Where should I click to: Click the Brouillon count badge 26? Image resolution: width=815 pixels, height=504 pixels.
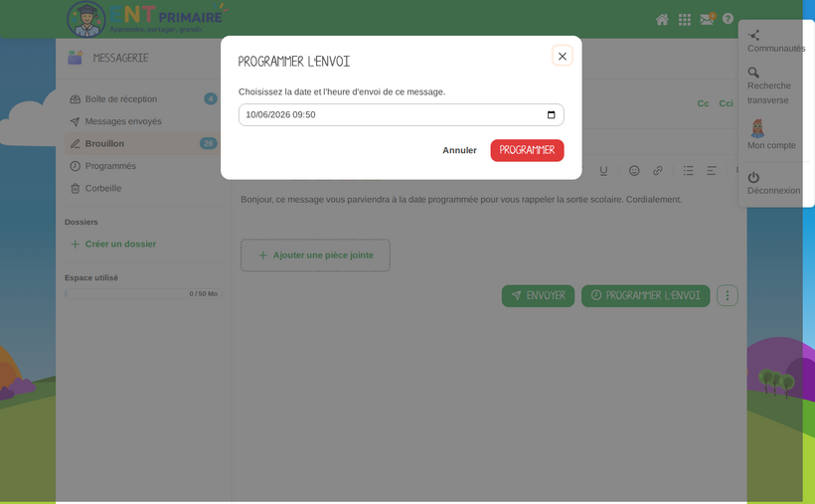(209, 143)
